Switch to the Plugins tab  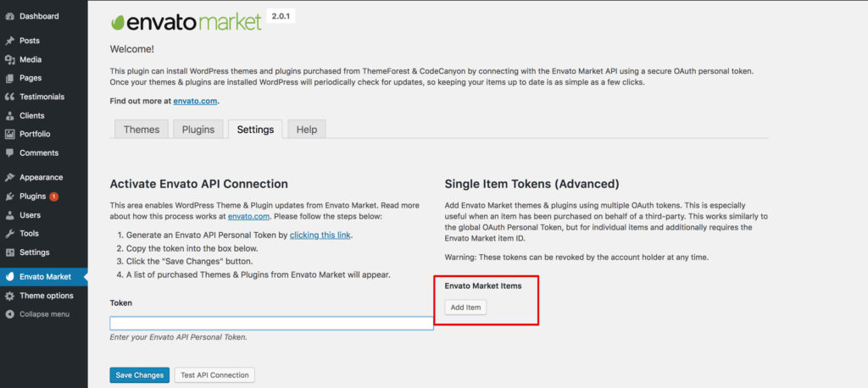[x=198, y=130]
